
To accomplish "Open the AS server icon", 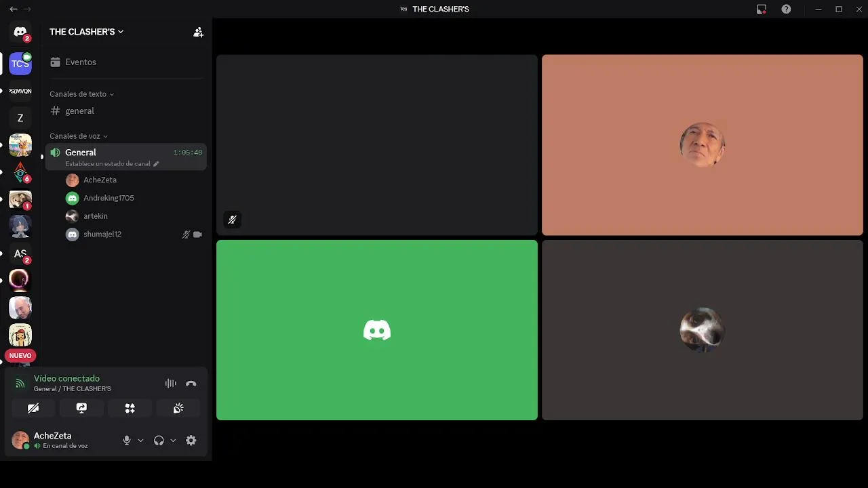I will click(20, 253).
